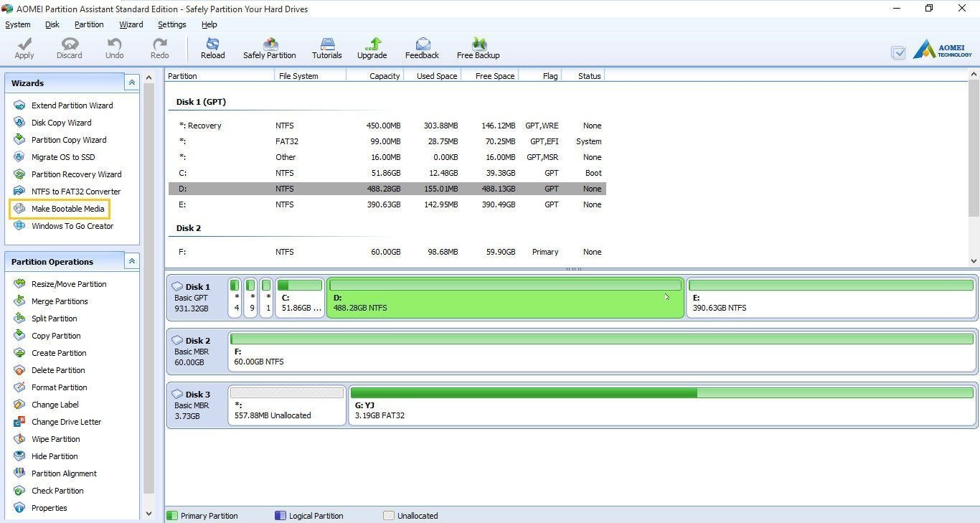Launch Free Backup from toolbar
The height and width of the screenshot is (523, 980).
pos(478,48)
